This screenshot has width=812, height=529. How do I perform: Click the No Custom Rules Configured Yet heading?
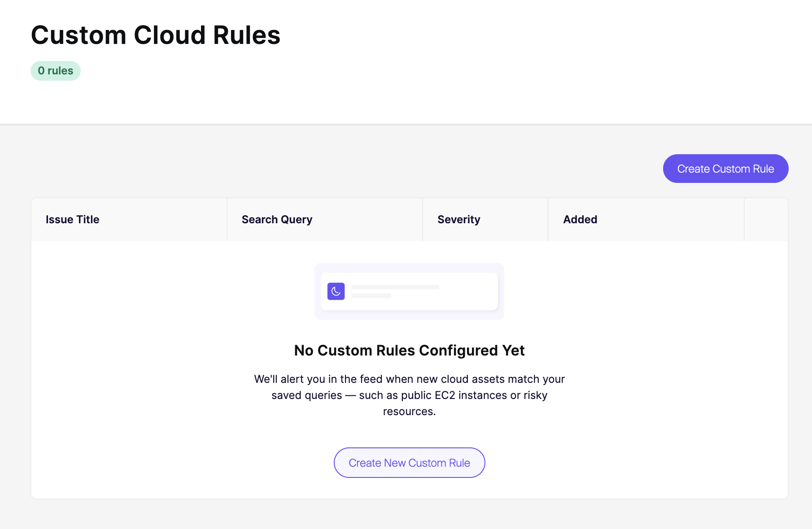pyautogui.click(x=409, y=351)
